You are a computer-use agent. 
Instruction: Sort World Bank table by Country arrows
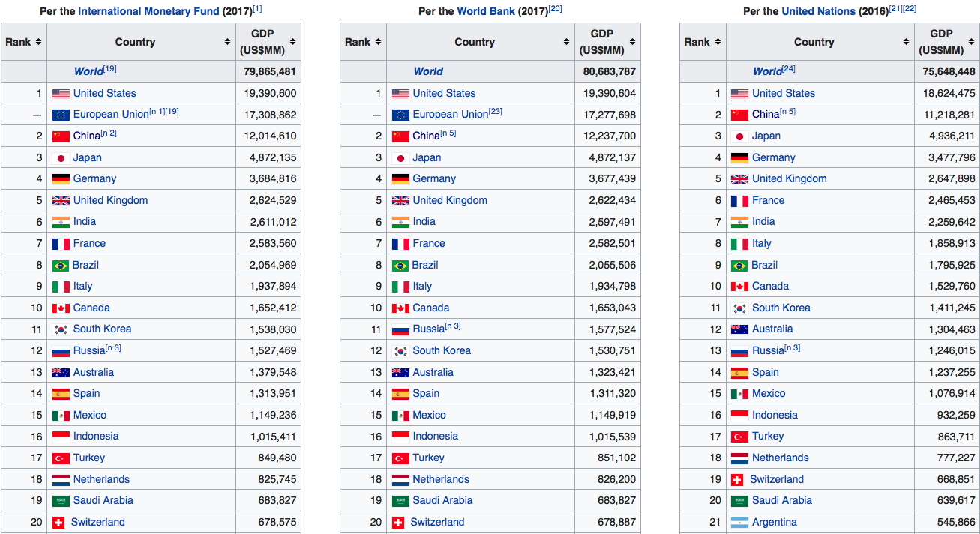(567, 42)
